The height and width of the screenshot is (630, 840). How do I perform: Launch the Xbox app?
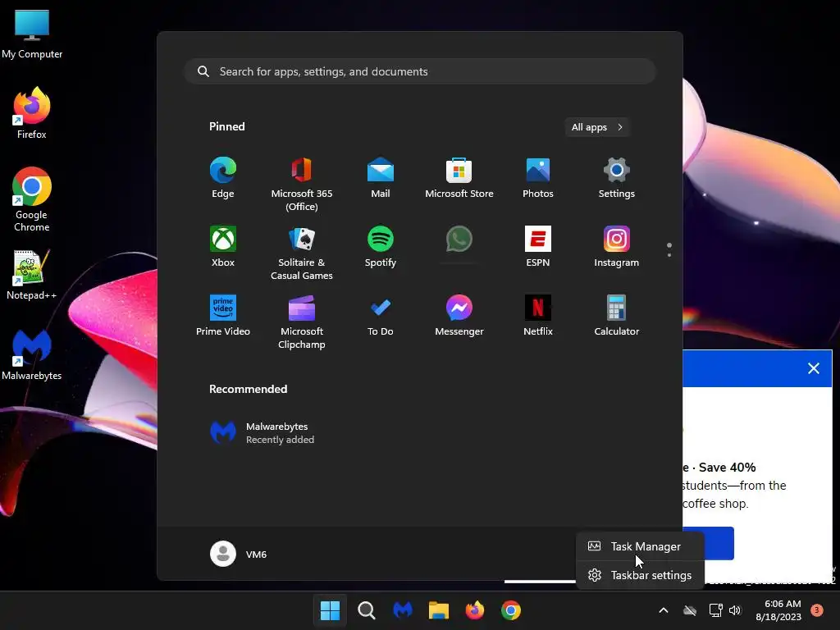(x=223, y=247)
